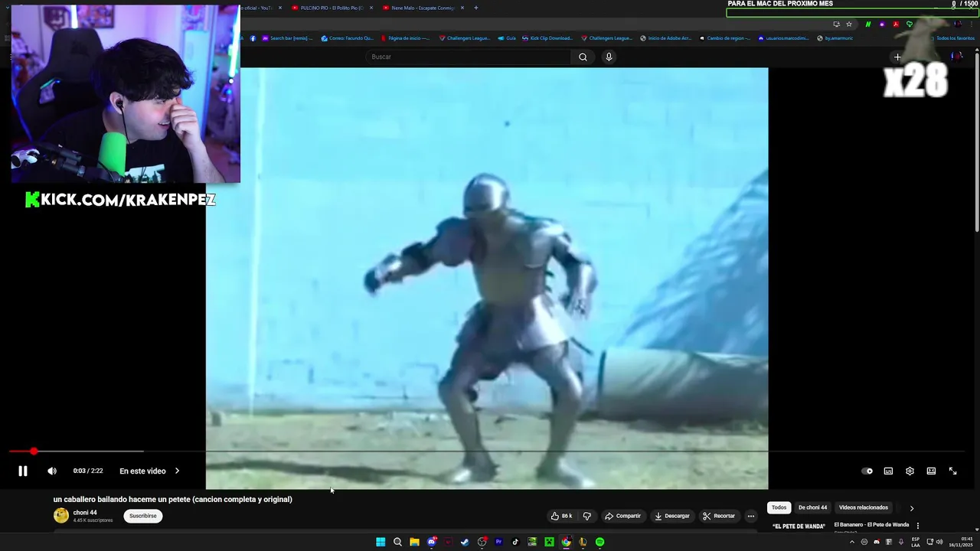This screenshot has width=980, height=551.
Task: Open Chrome from the taskbar
Action: pyautogui.click(x=566, y=542)
